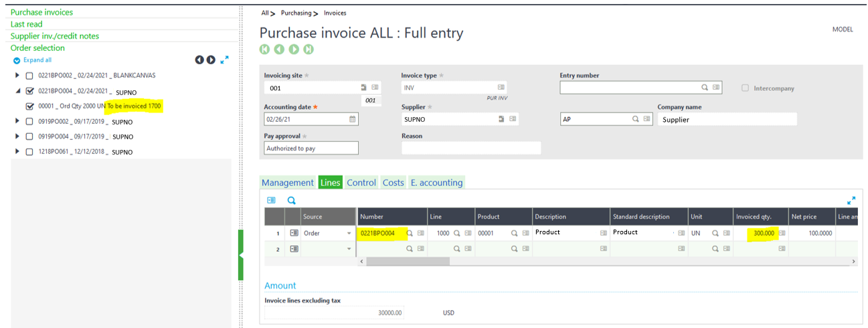Click lookup magnifier in Product column row 1
The width and height of the screenshot is (868, 328).
pos(515,233)
